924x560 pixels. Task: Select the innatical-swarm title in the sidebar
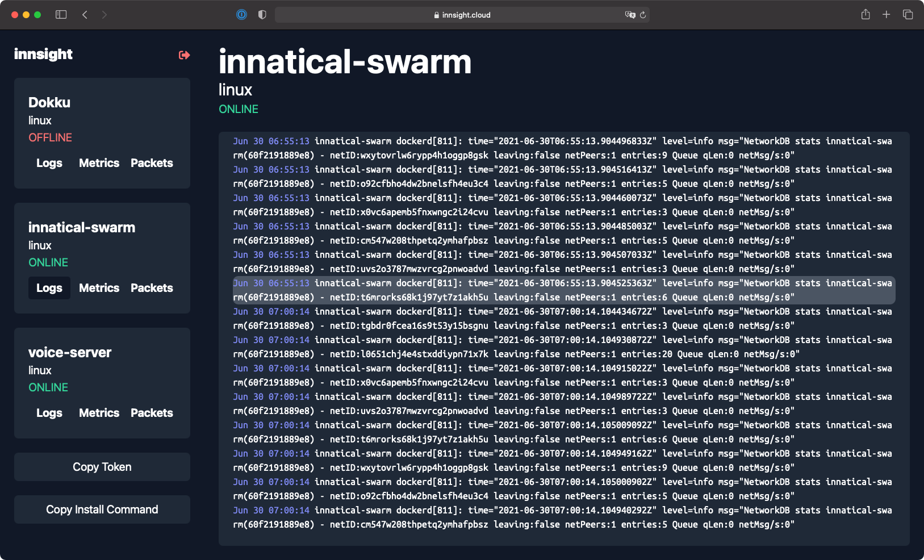pyautogui.click(x=82, y=227)
